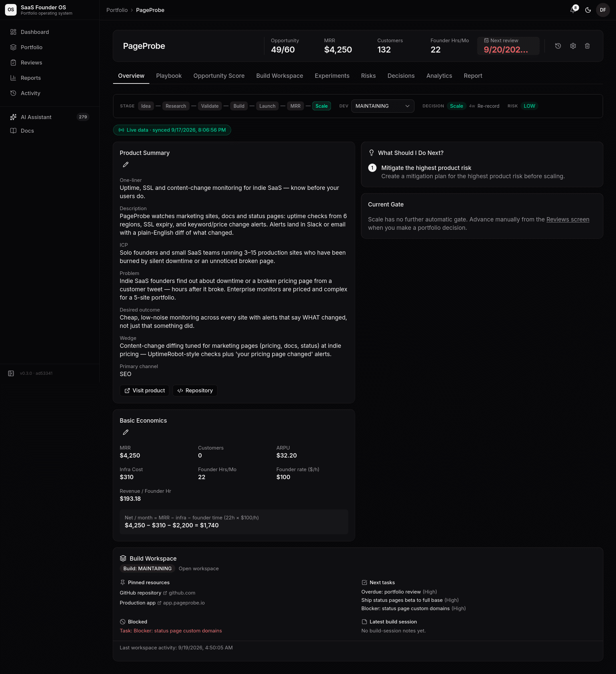
Task: Open Activity in the sidebar
Action: pyautogui.click(x=50, y=93)
